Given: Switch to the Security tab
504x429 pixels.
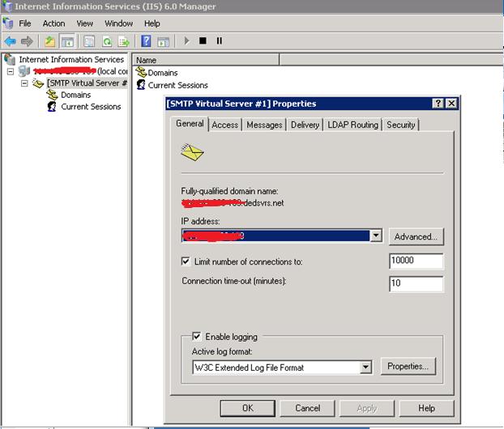Looking at the screenshot, I should click(x=401, y=125).
